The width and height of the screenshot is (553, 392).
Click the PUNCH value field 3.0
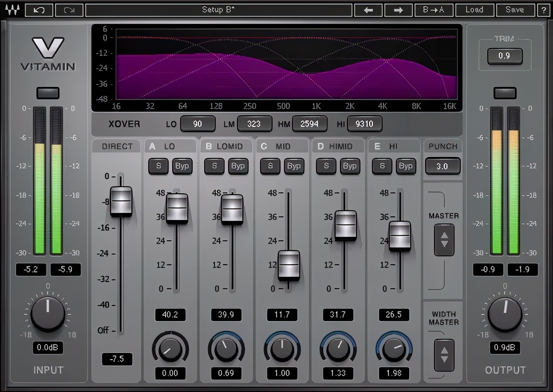click(442, 166)
